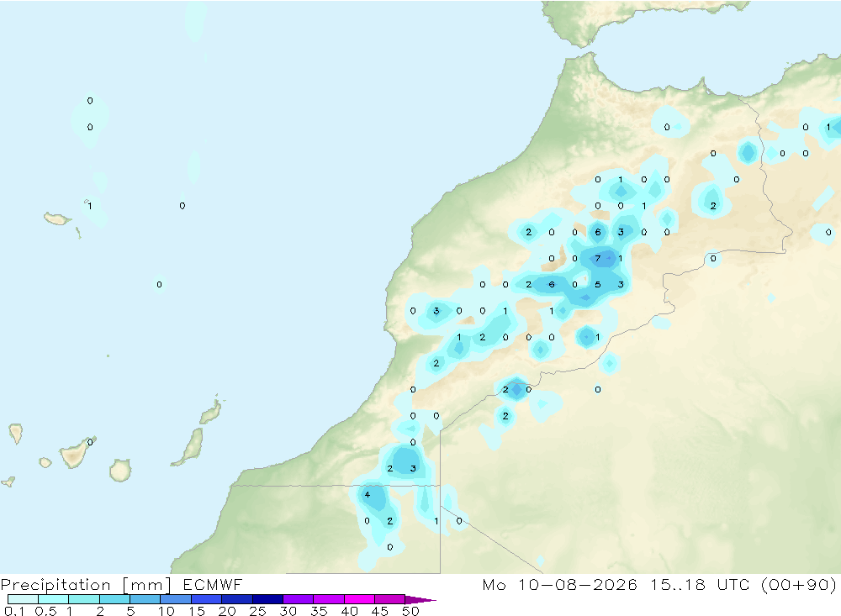Click the weekday text "Mo"
Viewport: 841px width, 616px height.
tap(494, 584)
